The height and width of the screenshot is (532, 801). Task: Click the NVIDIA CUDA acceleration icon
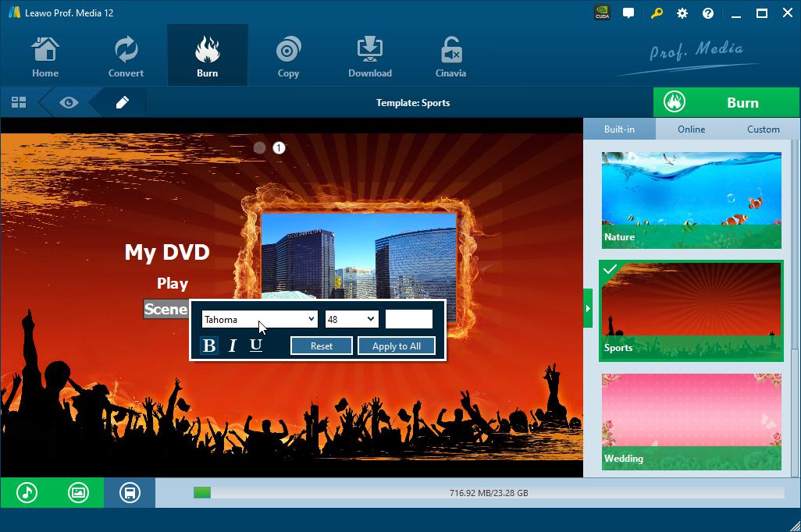[x=602, y=12]
